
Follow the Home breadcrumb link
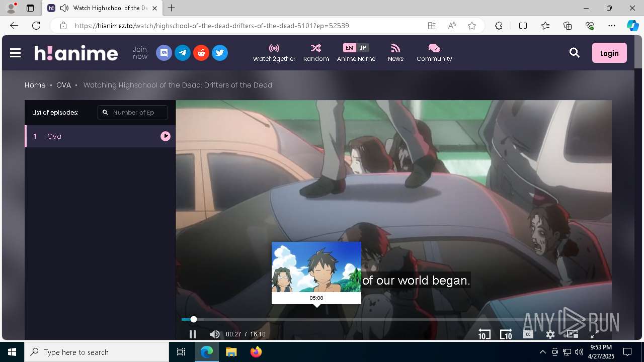(x=35, y=85)
